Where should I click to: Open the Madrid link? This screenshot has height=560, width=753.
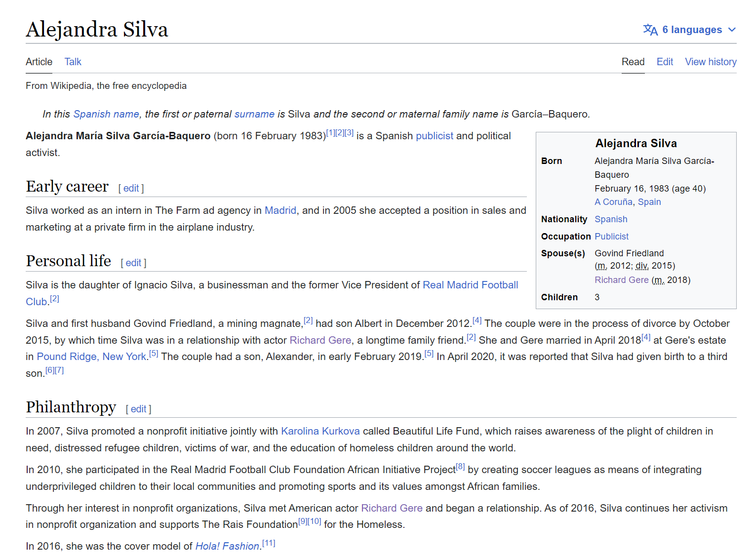click(x=280, y=210)
